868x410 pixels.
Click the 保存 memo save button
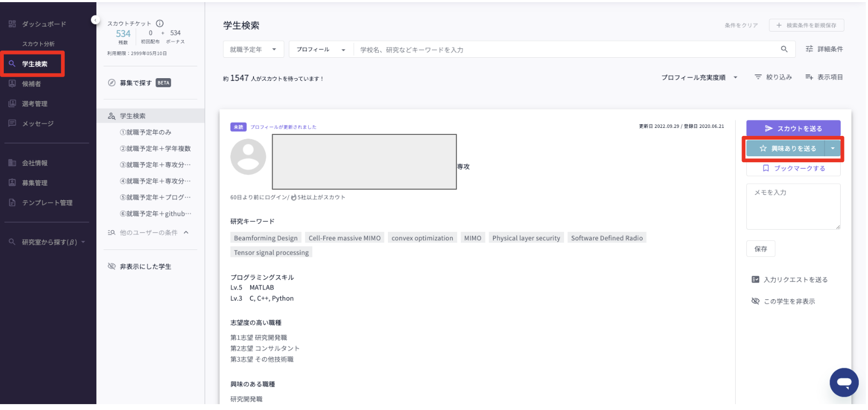tap(760, 249)
